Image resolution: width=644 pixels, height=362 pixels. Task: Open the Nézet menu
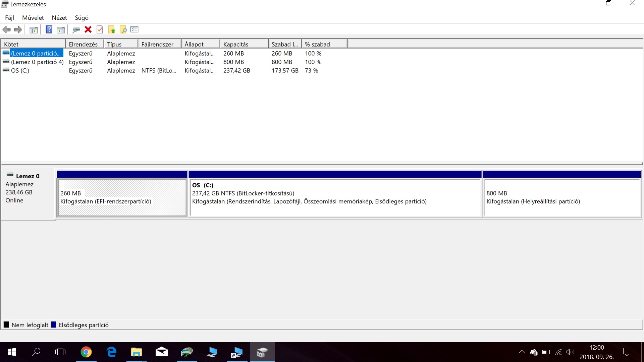tap(59, 18)
